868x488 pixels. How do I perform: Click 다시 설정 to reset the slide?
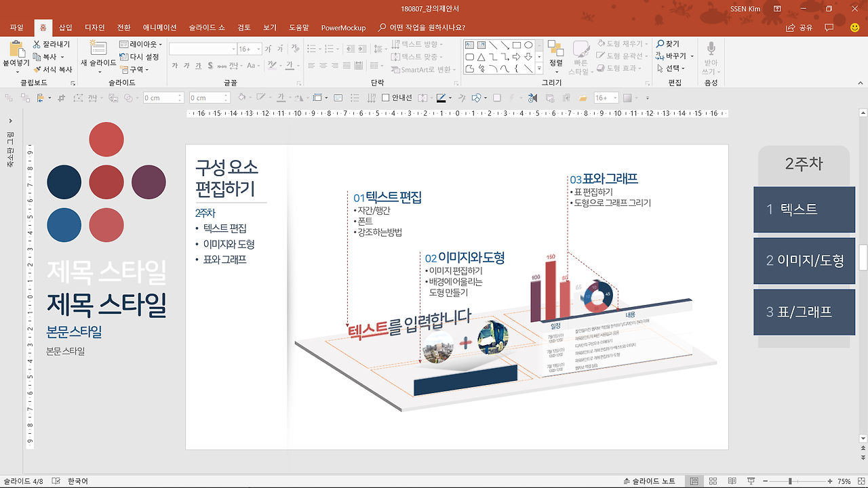point(139,57)
